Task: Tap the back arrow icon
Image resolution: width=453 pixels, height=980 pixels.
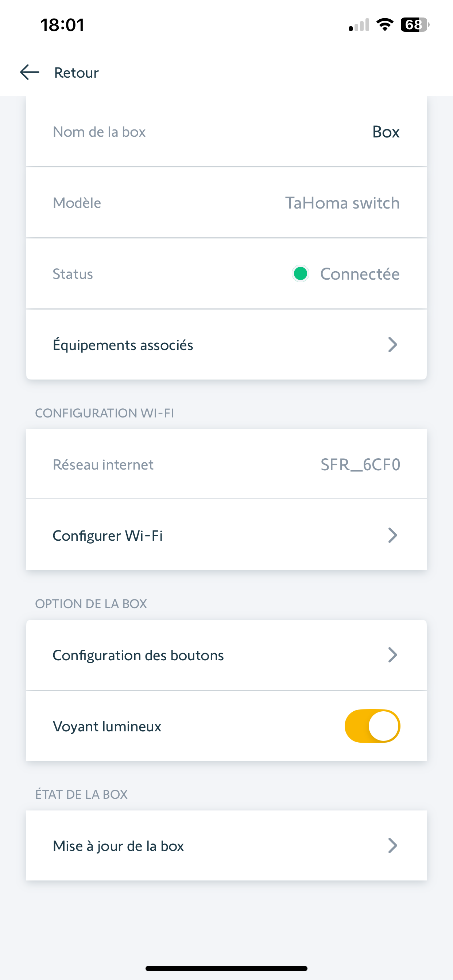Action: point(30,72)
